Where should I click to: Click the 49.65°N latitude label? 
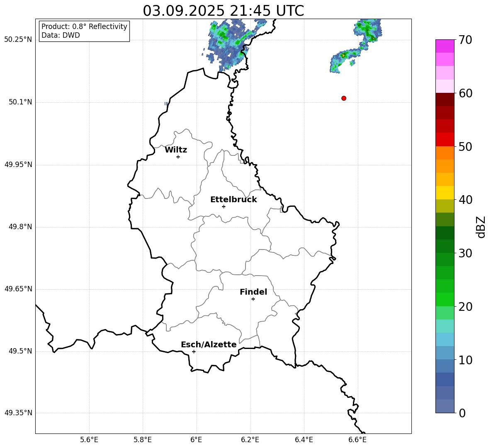(18, 289)
